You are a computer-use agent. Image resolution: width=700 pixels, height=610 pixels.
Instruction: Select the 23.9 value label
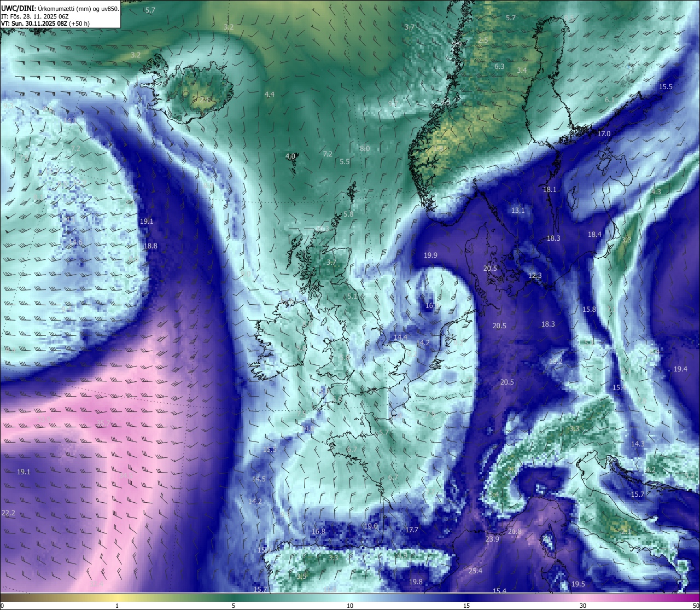point(492,539)
